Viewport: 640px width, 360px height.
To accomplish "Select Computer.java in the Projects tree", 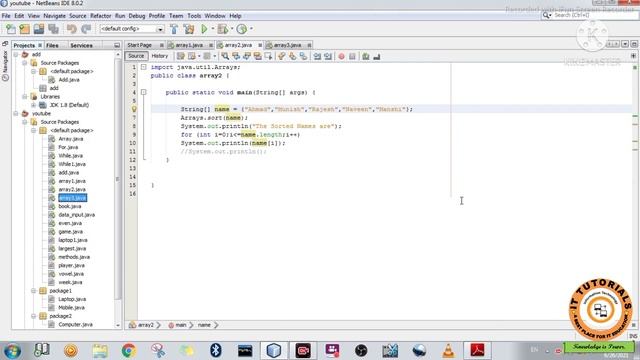I will click(x=75, y=324).
